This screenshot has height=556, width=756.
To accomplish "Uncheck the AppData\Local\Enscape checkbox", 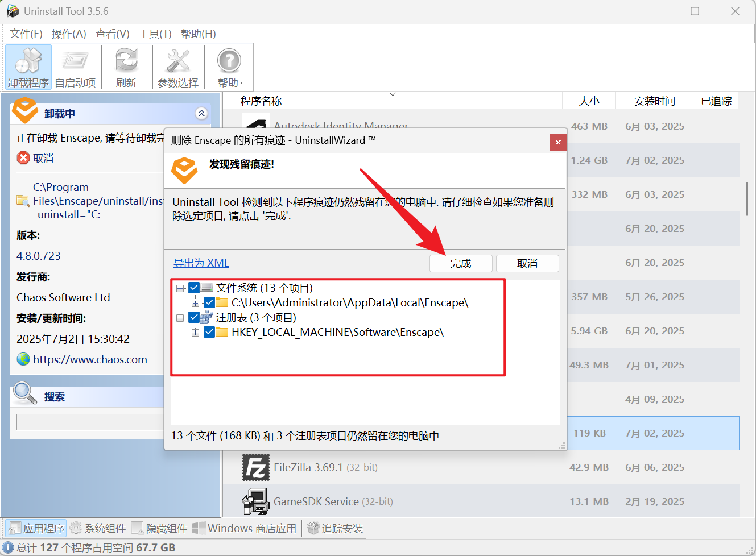I will tap(209, 302).
